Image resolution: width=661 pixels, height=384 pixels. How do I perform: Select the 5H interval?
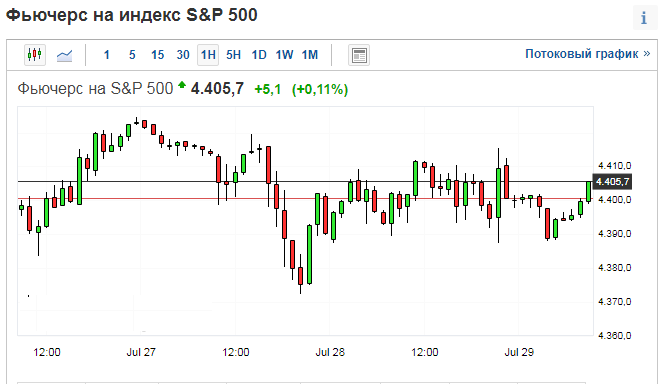coord(233,55)
